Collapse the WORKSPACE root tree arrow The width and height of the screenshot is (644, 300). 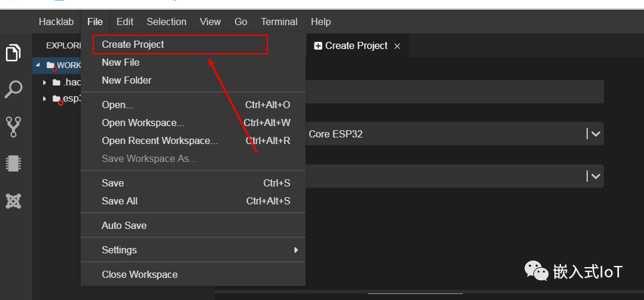[x=38, y=65]
